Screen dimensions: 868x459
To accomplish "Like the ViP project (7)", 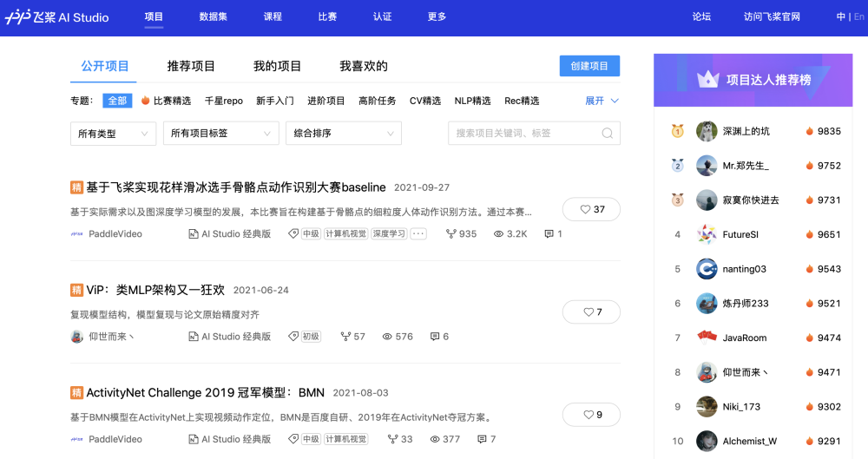I will pyautogui.click(x=591, y=311).
